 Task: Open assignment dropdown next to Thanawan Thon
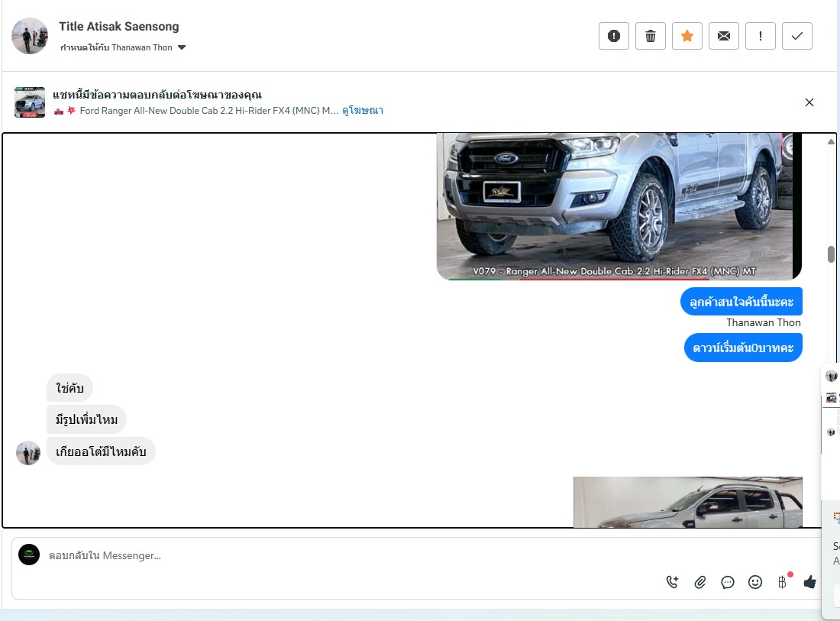182,47
